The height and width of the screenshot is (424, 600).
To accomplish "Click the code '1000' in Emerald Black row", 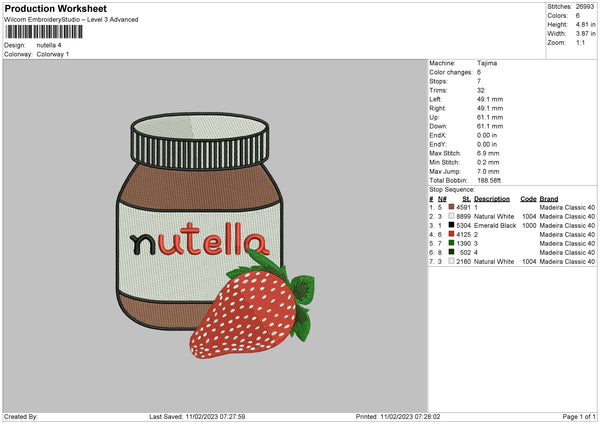I will (529, 225).
